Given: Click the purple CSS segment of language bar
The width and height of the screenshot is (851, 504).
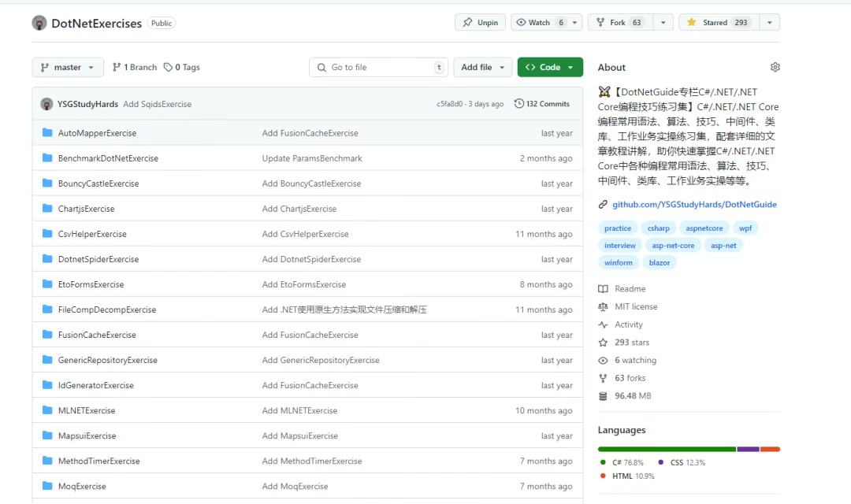Looking at the screenshot, I should 748,449.
